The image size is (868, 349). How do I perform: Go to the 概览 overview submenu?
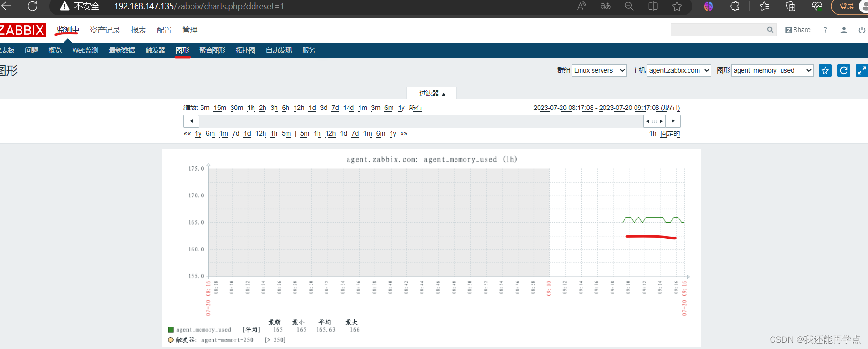(x=55, y=50)
